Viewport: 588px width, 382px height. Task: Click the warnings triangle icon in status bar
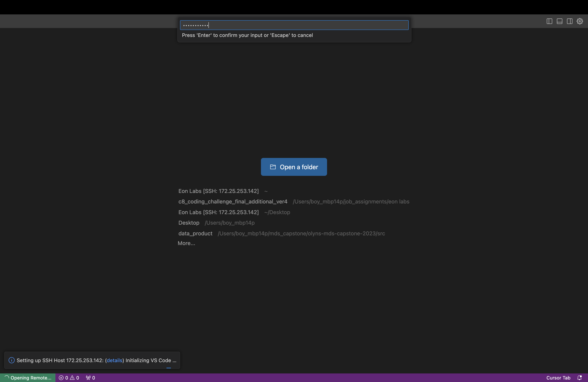pos(72,378)
